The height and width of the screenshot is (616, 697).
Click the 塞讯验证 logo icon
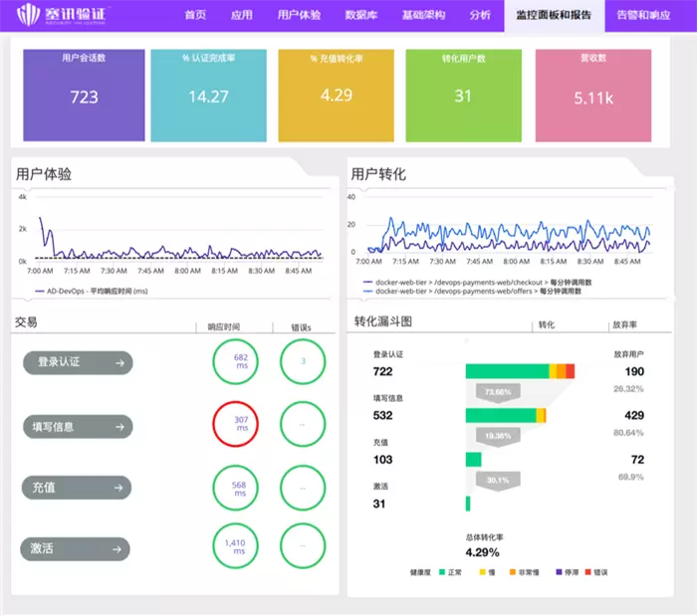point(30,17)
